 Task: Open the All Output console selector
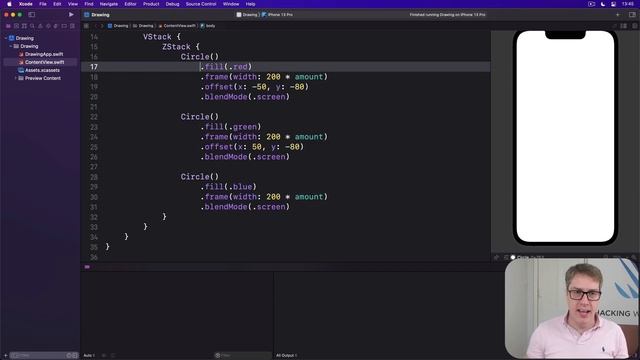[x=287, y=356]
